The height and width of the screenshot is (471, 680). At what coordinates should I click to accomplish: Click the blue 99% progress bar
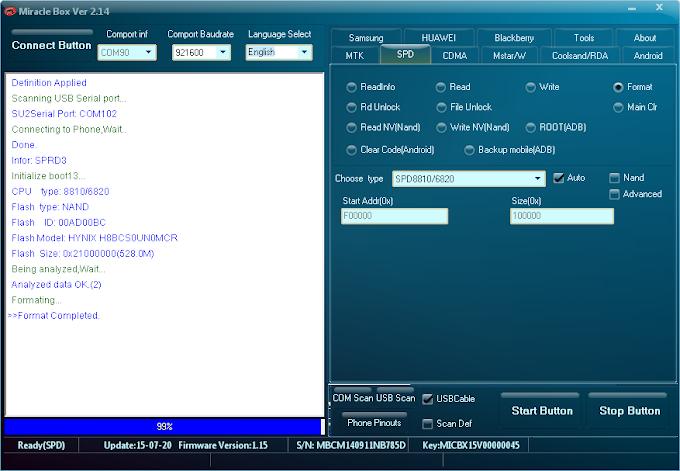point(164,427)
